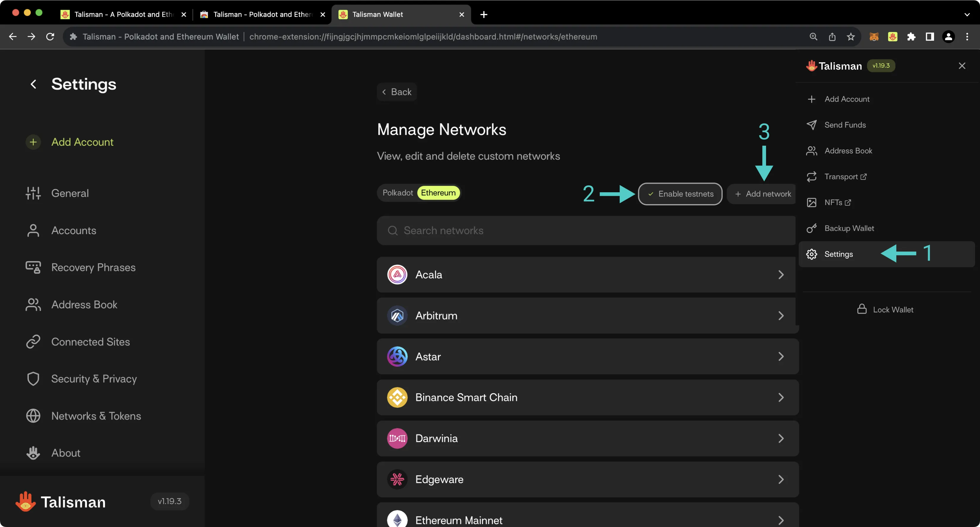Click Add Account in the settings sidebar
Screen dimensions: 980x527
82,142
